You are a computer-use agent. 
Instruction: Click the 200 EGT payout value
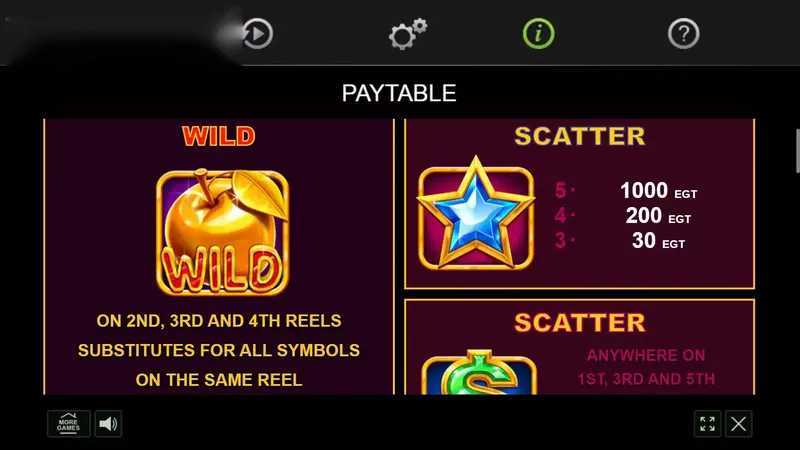[x=658, y=216]
